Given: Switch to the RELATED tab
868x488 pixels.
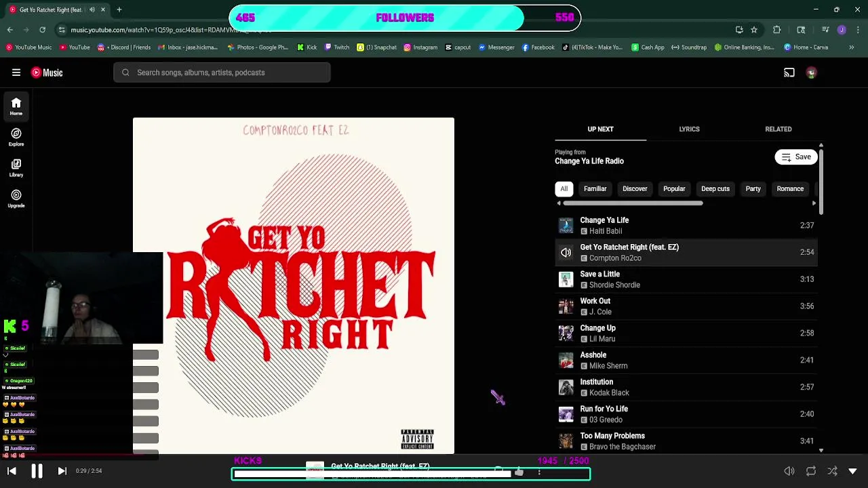Looking at the screenshot, I should (x=778, y=129).
